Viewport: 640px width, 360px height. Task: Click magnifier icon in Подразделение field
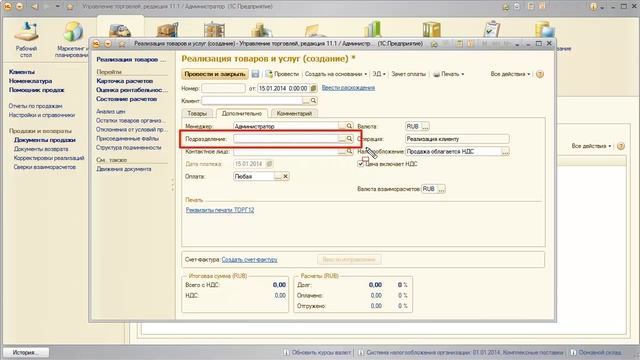tap(349, 139)
